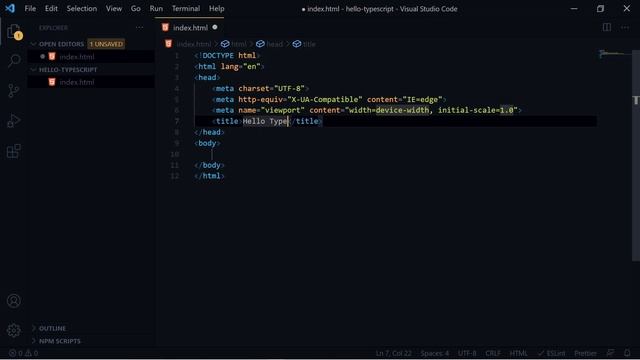This screenshot has height=360, width=640.
Task: Click the feedback icon in status bar
Action: pos(610,353)
